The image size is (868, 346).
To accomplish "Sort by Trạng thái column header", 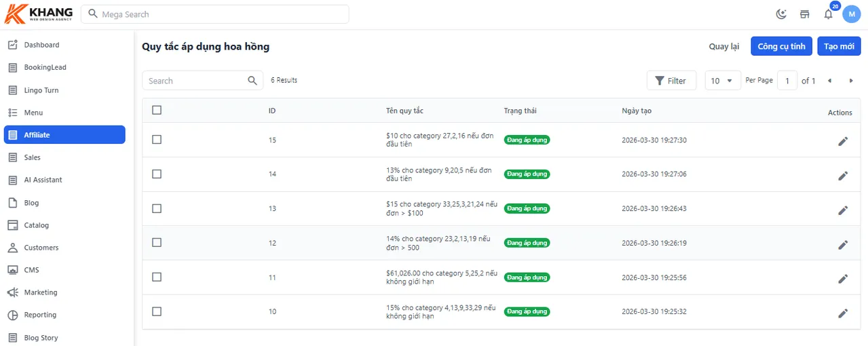I will point(520,111).
